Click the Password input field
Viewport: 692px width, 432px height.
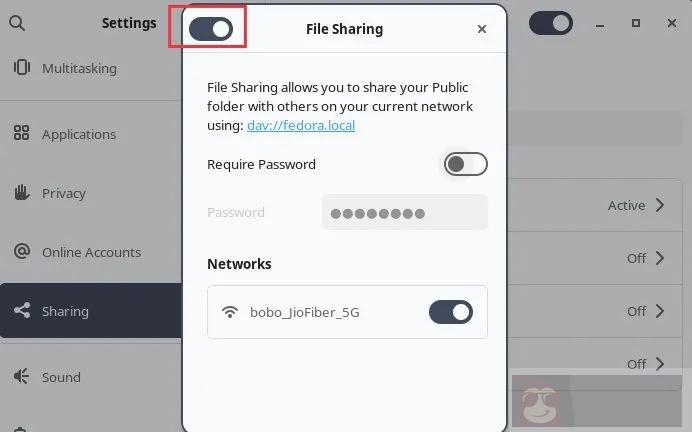(x=405, y=213)
